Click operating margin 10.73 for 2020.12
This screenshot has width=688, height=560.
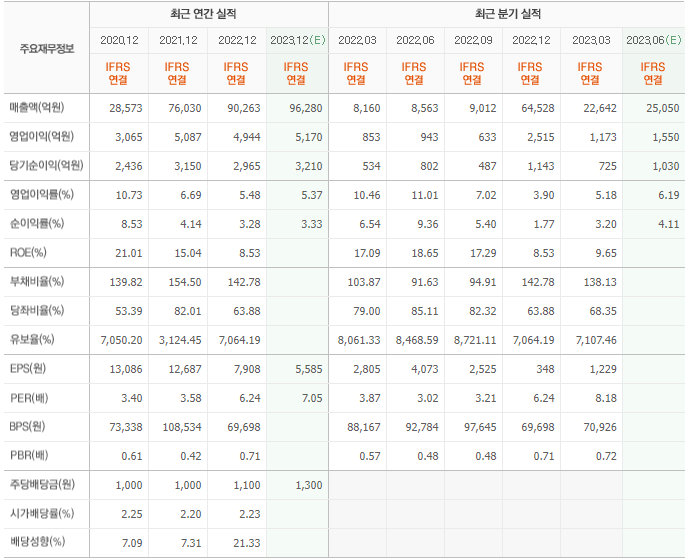point(129,195)
